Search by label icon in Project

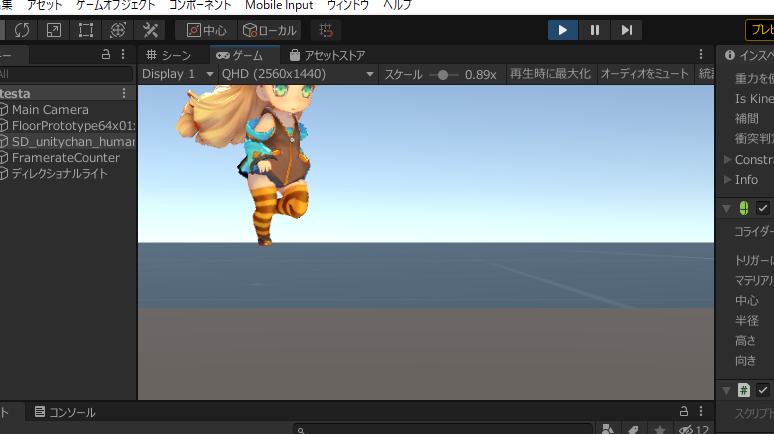tap(634, 430)
